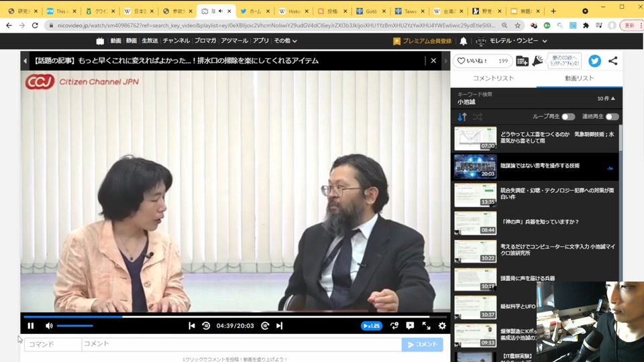Click the 夢のSS級へ ranking balloon
This screenshot has width=644, height=362.
coord(565,61)
